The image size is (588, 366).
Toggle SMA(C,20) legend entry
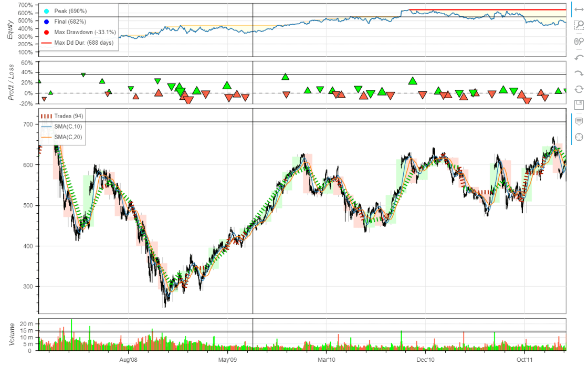click(61, 137)
